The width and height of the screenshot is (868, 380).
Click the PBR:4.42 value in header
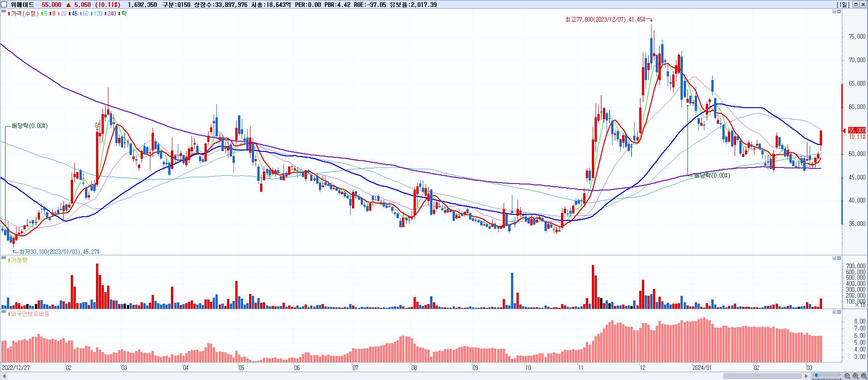click(x=337, y=5)
